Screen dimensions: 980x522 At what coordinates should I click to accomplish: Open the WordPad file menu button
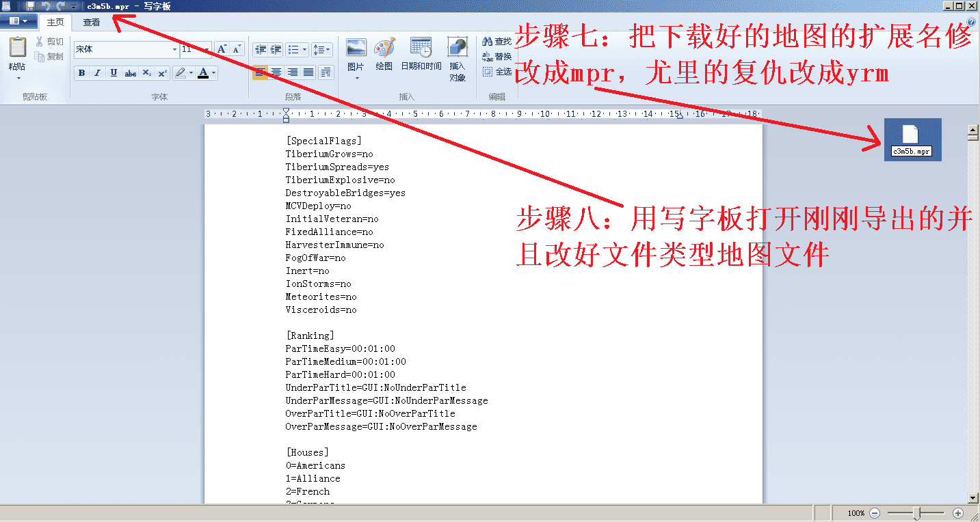[18, 21]
